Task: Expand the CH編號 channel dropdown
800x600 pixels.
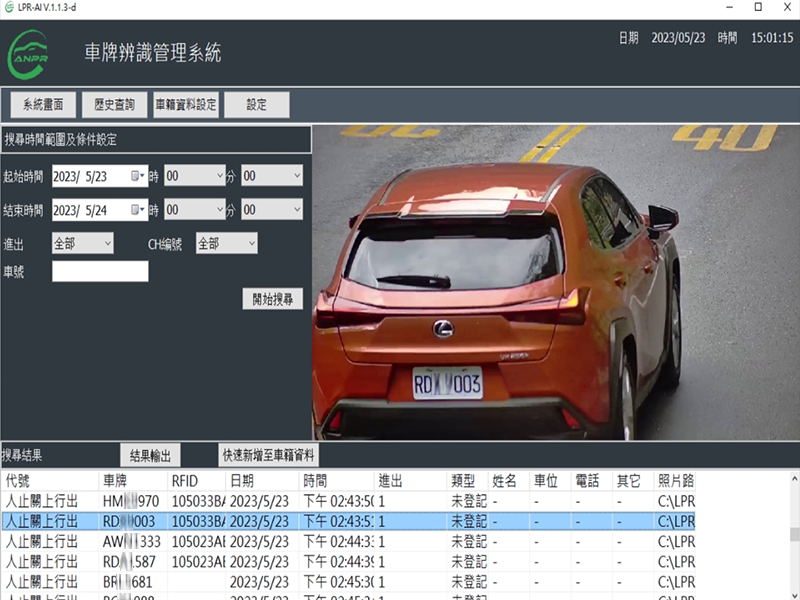Action: click(x=227, y=243)
